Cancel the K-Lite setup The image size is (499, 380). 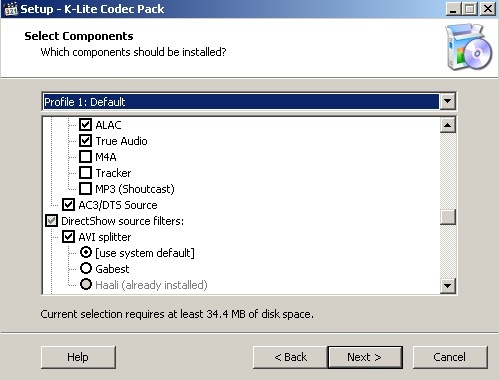pos(450,357)
